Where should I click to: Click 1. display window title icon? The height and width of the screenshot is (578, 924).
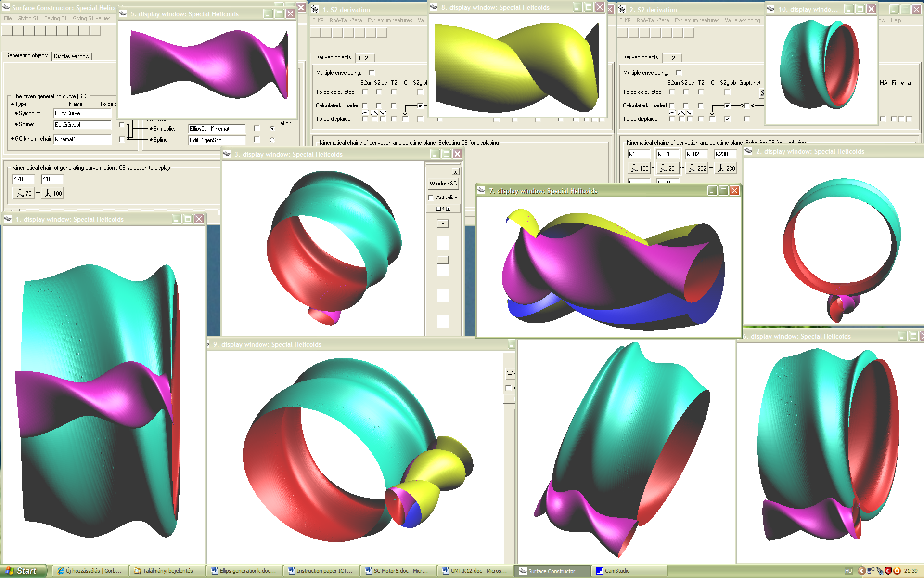point(8,219)
